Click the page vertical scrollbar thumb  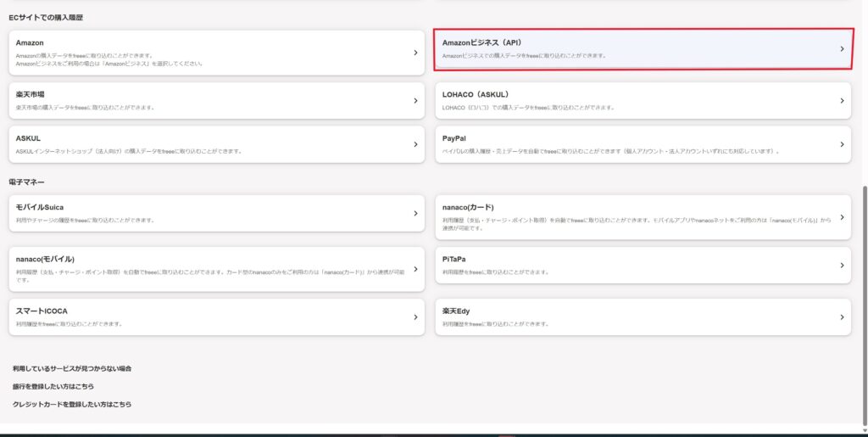[865, 305]
